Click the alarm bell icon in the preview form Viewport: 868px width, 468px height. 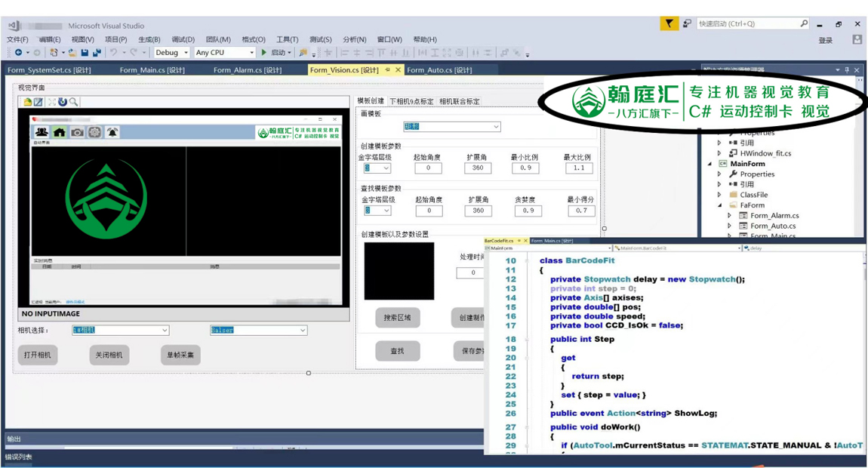112,133
